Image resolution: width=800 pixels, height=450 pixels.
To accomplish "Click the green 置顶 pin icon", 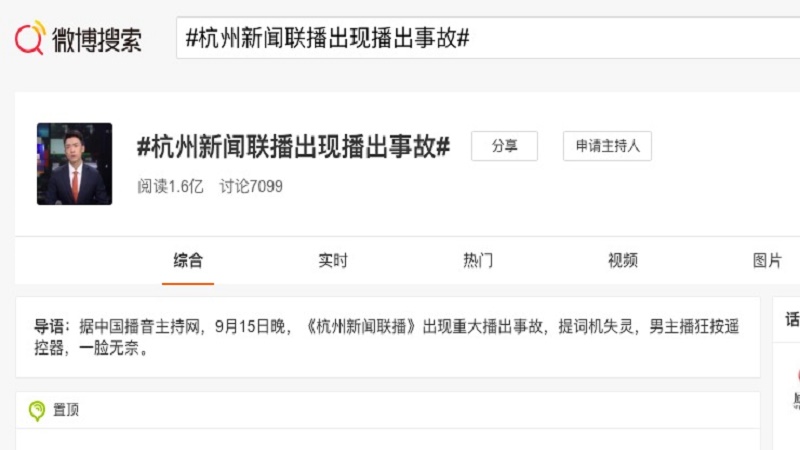I will pos(37,411).
